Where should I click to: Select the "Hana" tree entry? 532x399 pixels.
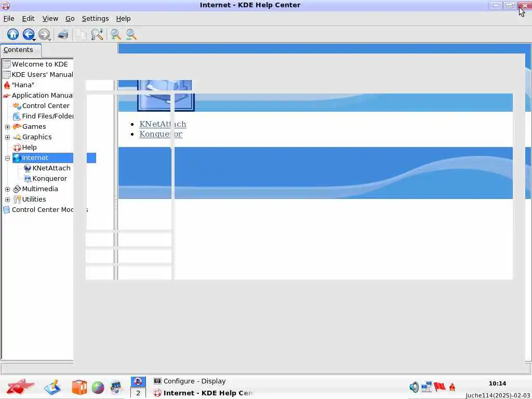click(23, 85)
